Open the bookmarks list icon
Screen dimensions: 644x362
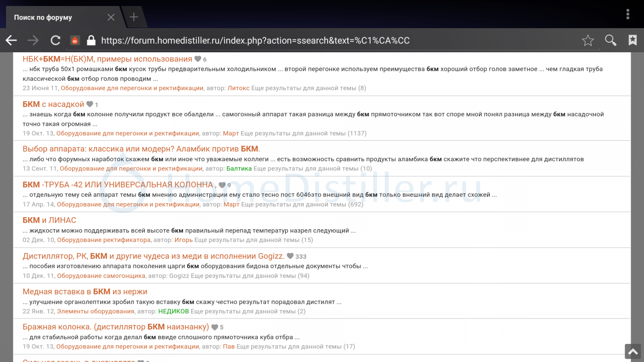(632, 40)
